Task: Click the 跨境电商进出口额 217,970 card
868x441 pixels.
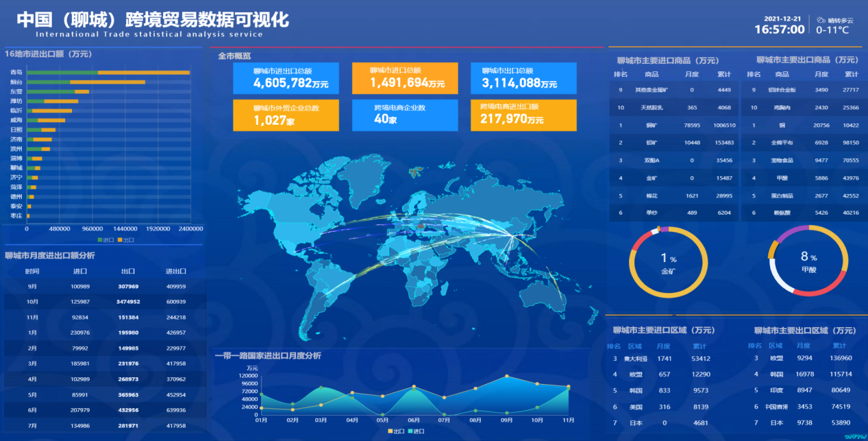Action: (523, 115)
